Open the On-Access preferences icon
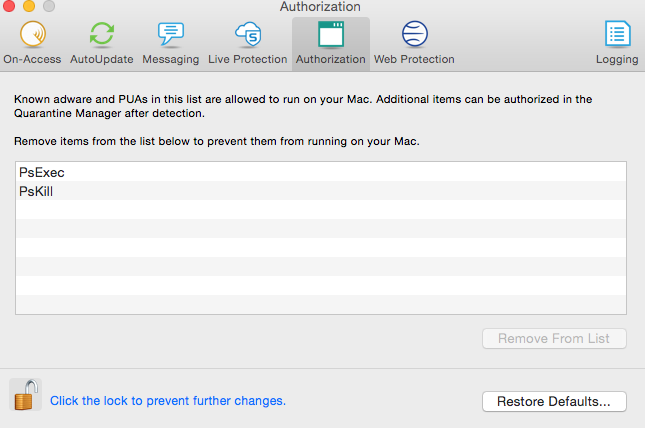This screenshot has height=428, width=645. click(33, 34)
